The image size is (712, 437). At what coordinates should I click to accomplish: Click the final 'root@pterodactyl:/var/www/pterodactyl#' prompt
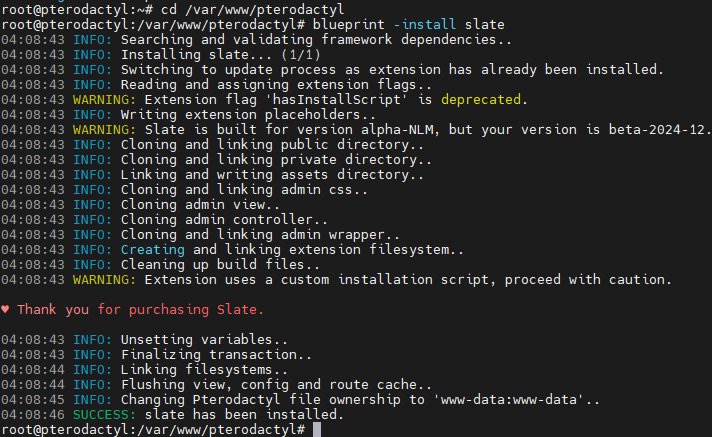coord(153,429)
